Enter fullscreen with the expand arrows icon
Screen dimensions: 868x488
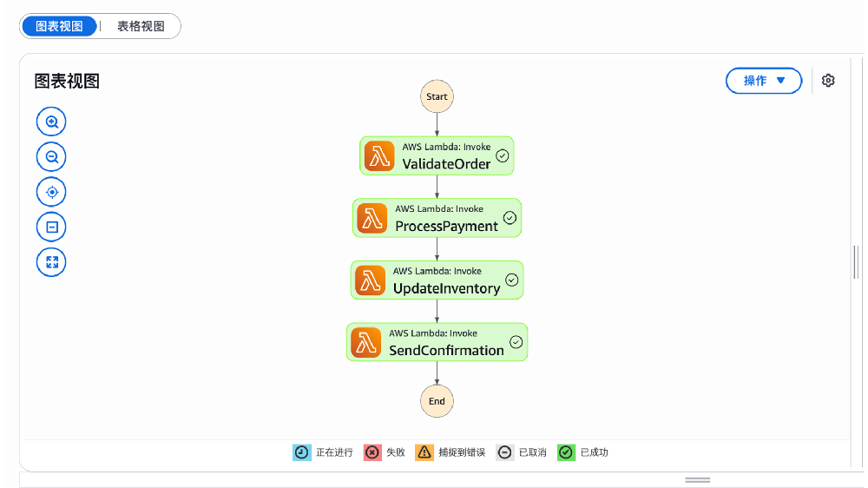point(51,262)
